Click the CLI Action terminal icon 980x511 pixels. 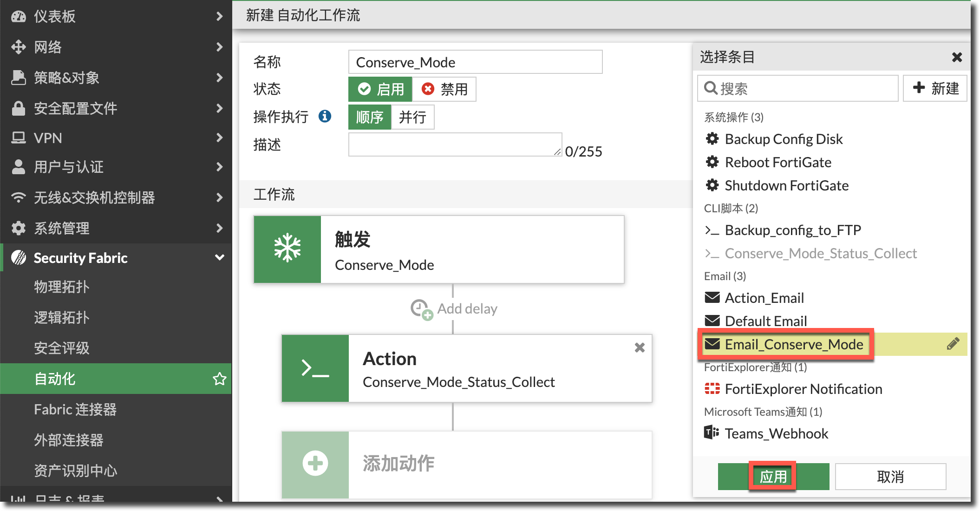[x=315, y=368]
